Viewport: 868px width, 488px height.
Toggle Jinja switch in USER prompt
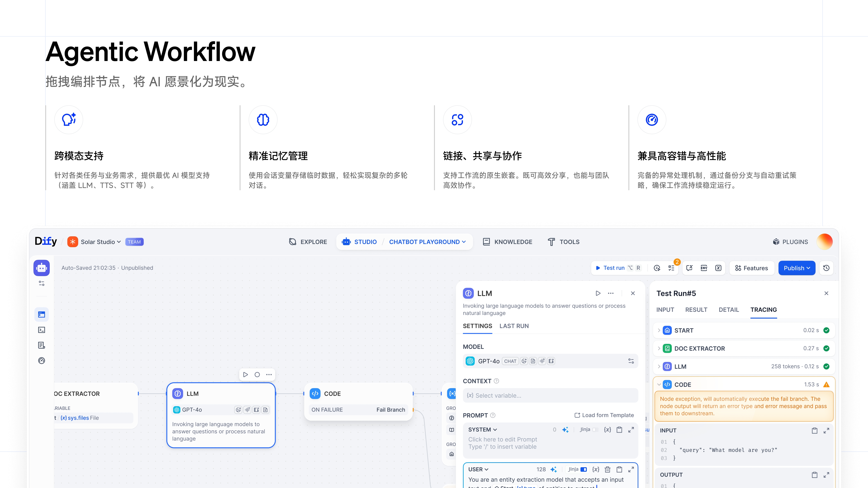coord(584,469)
